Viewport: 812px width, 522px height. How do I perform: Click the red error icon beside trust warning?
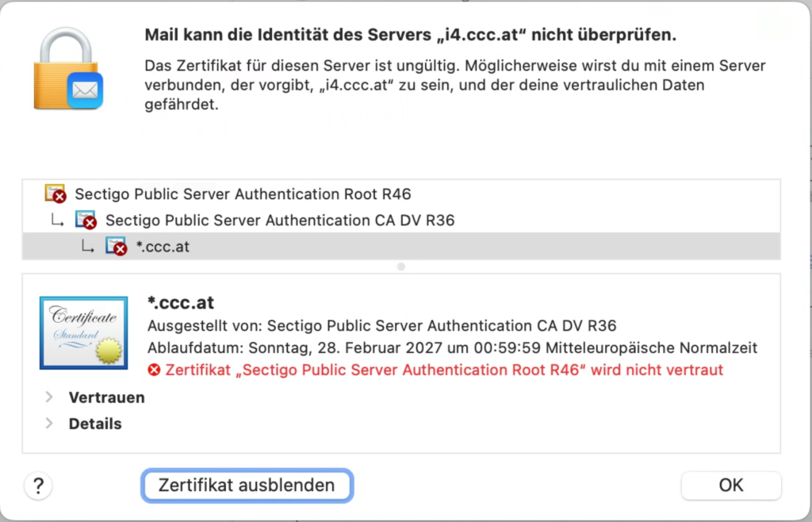click(x=154, y=370)
